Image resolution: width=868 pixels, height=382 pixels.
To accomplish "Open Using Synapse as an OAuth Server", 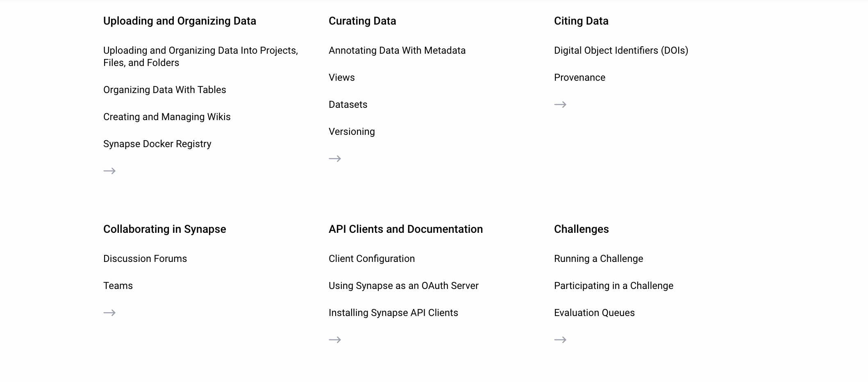I will click(404, 286).
